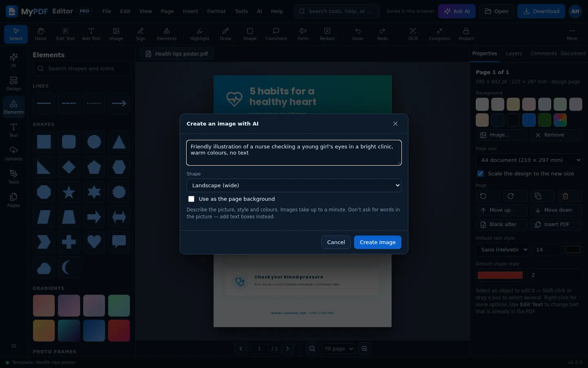The width and height of the screenshot is (588, 368).
Task: Open the Ask AI assistant
Action: 457,11
